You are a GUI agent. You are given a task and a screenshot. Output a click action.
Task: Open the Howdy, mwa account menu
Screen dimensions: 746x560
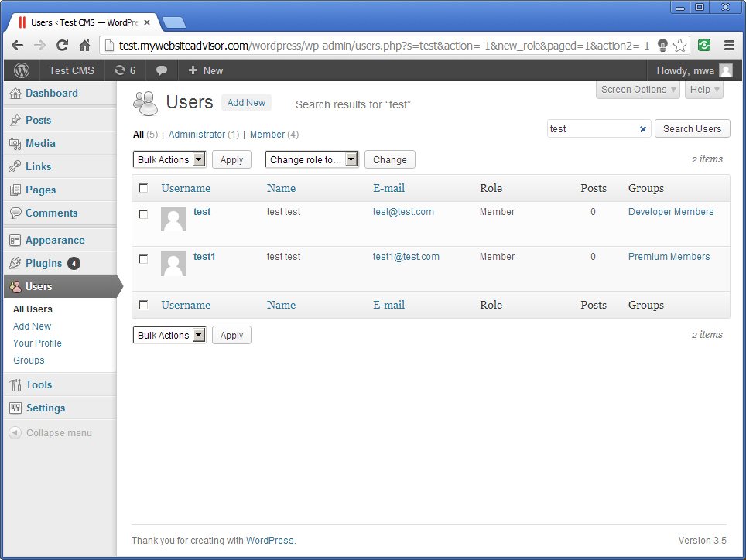point(694,70)
